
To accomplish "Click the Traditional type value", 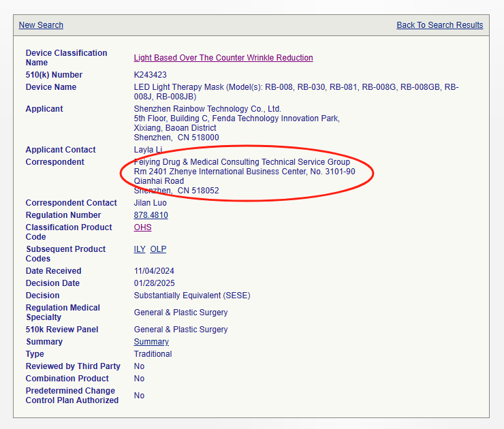I will (153, 354).
